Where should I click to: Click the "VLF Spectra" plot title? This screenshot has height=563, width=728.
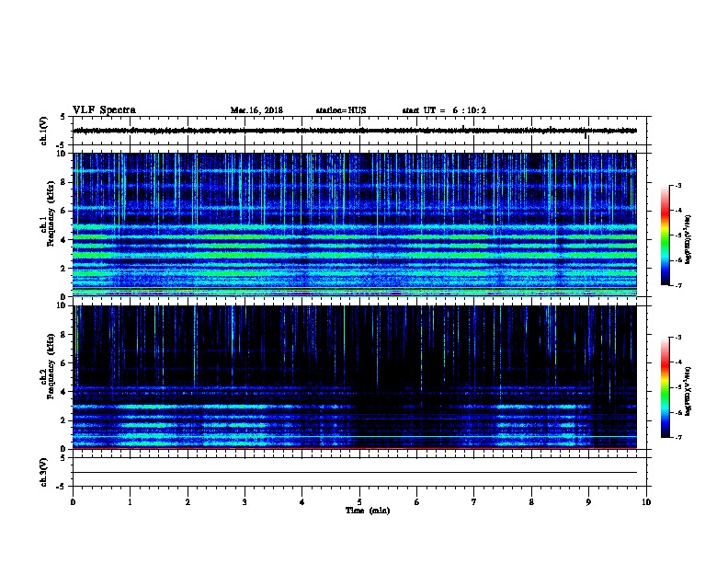tap(104, 110)
